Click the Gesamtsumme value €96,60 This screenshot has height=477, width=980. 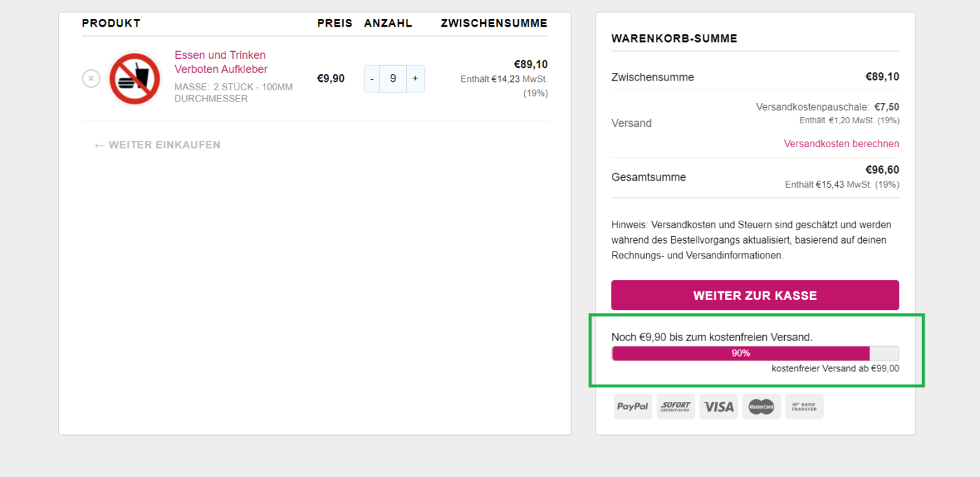click(x=882, y=170)
